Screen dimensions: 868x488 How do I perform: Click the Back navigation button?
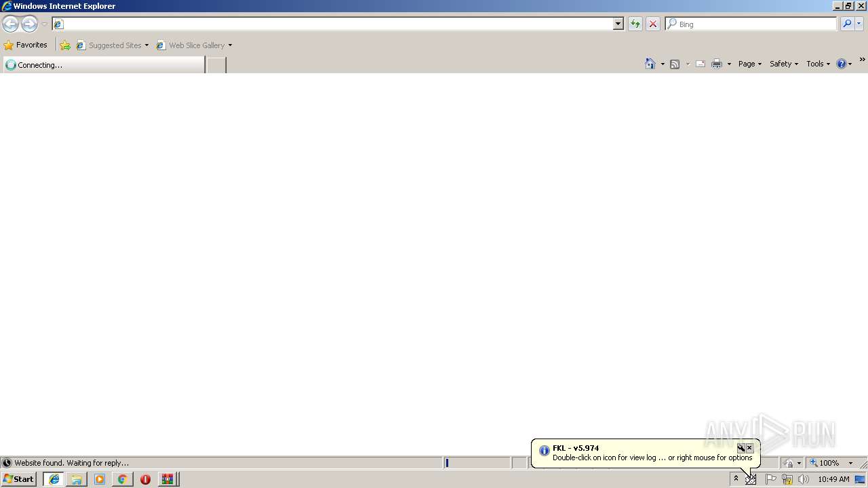coord(10,24)
